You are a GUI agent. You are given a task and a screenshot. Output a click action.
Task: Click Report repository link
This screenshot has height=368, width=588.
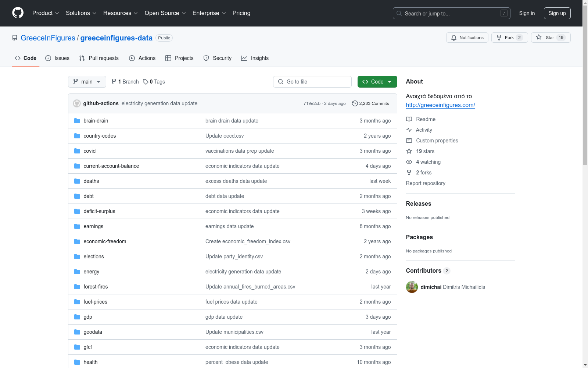[x=426, y=183]
